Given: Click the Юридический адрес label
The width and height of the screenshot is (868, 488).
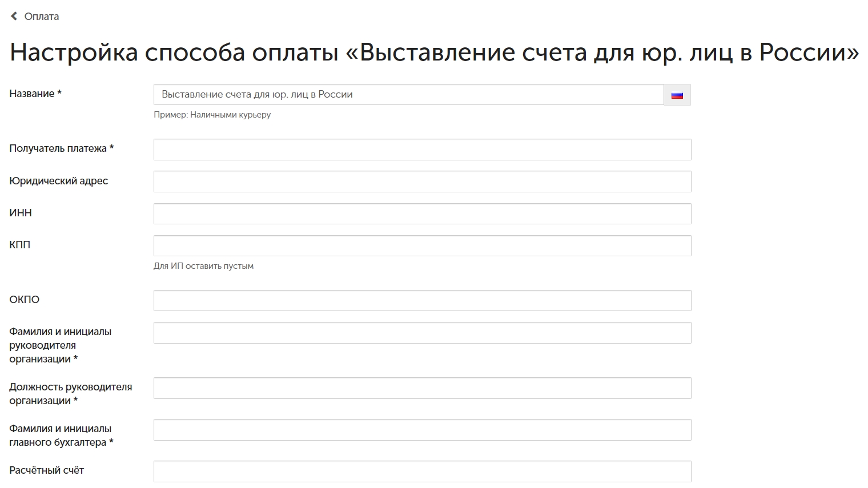Looking at the screenshot, I should pyautogui.click(x=59, y=181).
